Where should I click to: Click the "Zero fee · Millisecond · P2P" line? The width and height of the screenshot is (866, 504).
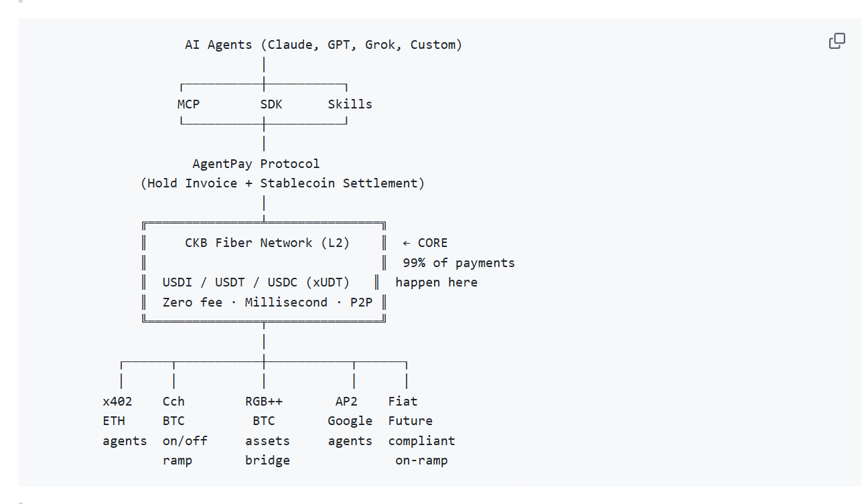(267, 303)
